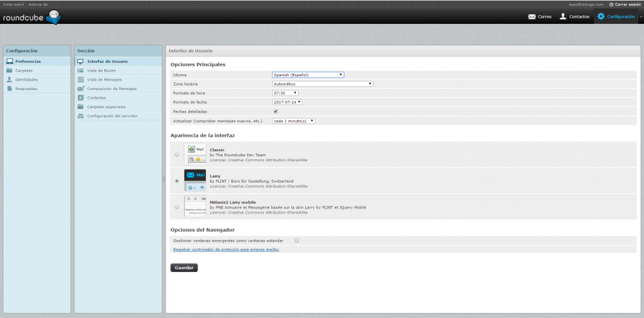Click the Roundcube logo
The width and height of the screenshot is (644, 318).
click(32, 17)
